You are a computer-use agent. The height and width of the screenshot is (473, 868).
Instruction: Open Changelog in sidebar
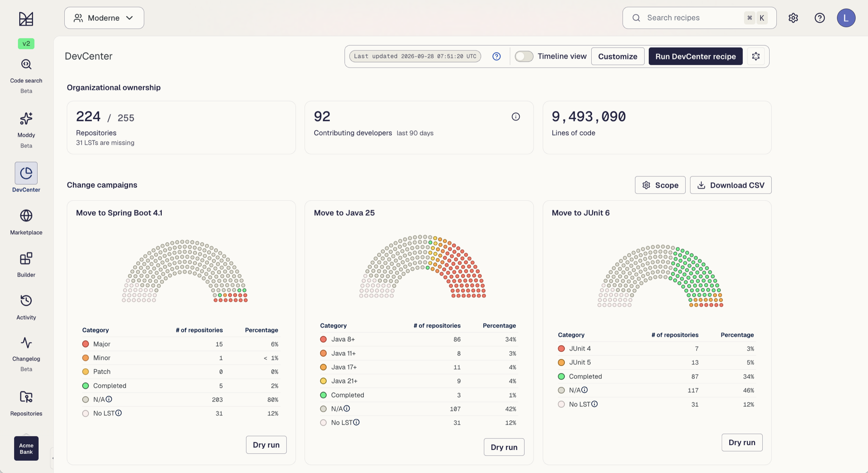(26, 354)
